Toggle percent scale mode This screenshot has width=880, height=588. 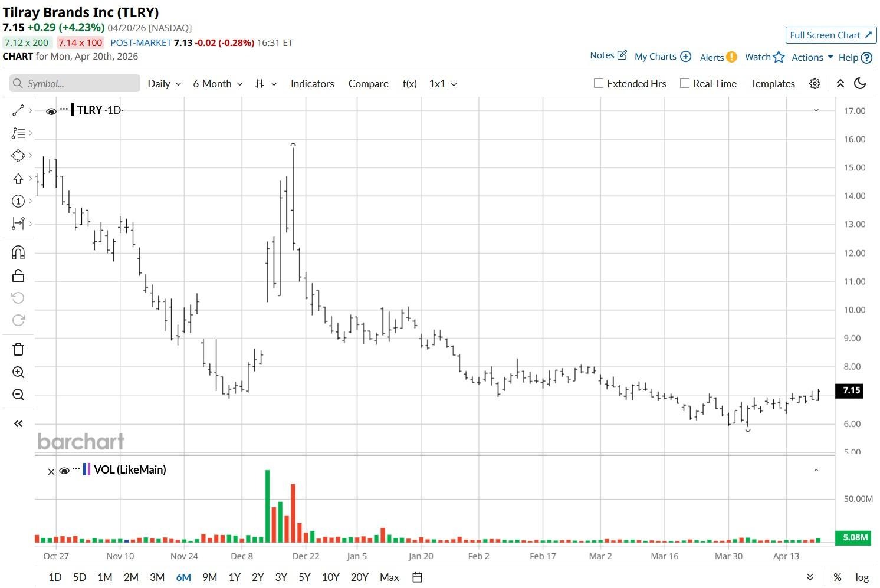(838, 577)
